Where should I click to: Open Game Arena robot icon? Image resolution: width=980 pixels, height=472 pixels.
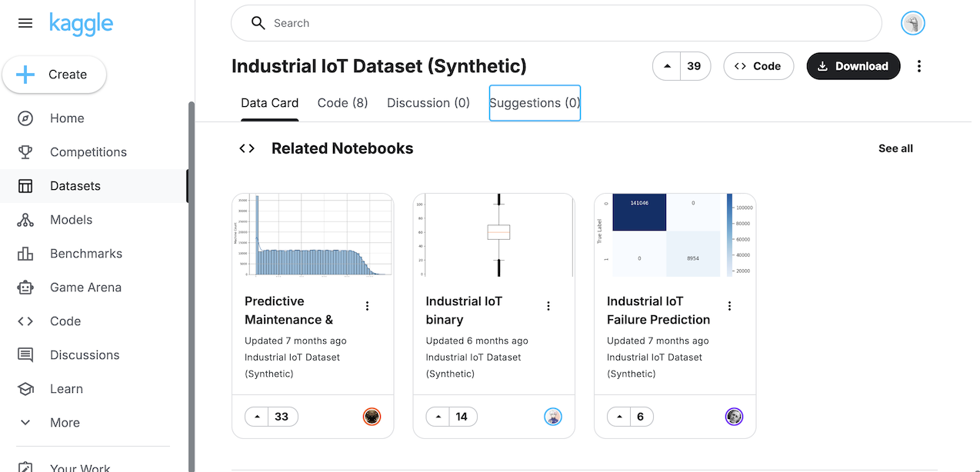tap(25, 288)
